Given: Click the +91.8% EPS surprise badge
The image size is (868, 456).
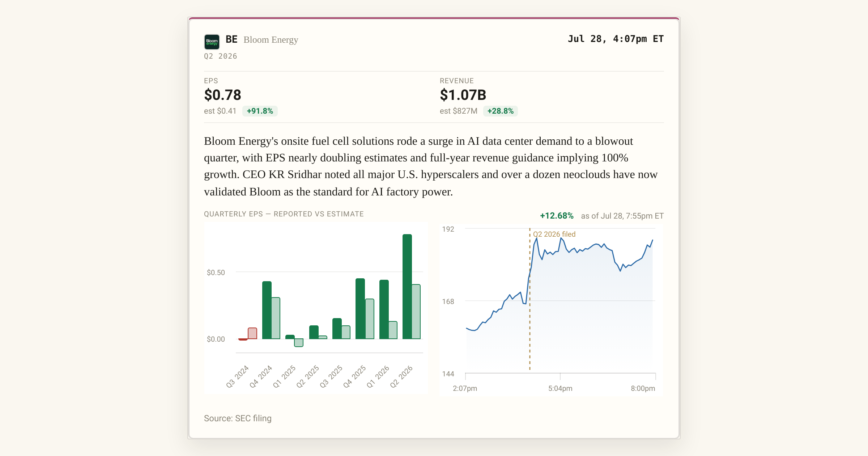Looking at the screenshot, I should pos(260,111).
